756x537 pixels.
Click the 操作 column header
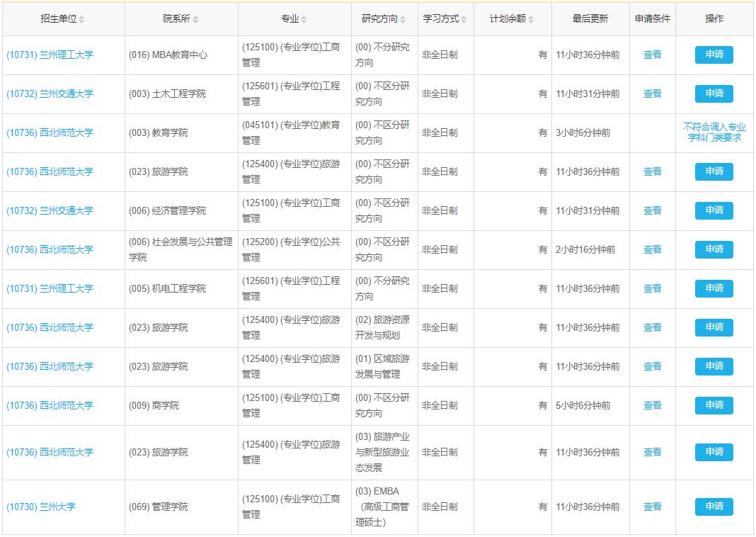point(714,19)
